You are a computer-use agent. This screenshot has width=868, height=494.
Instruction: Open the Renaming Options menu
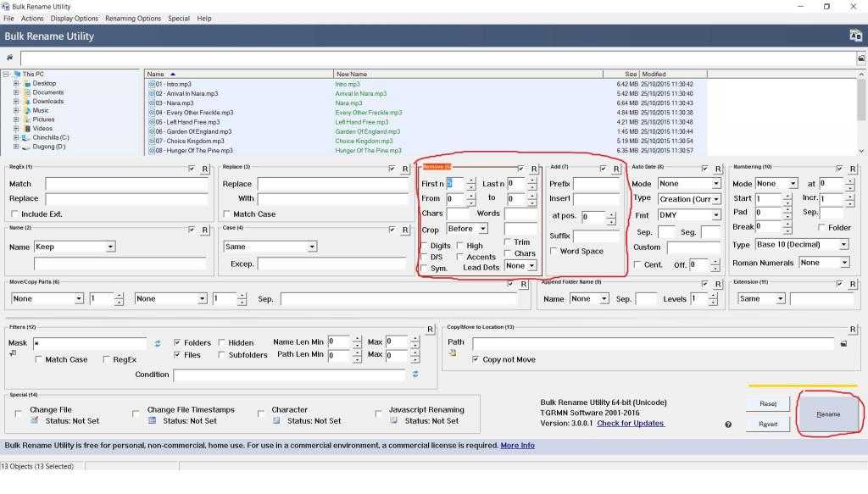[133, 18]
